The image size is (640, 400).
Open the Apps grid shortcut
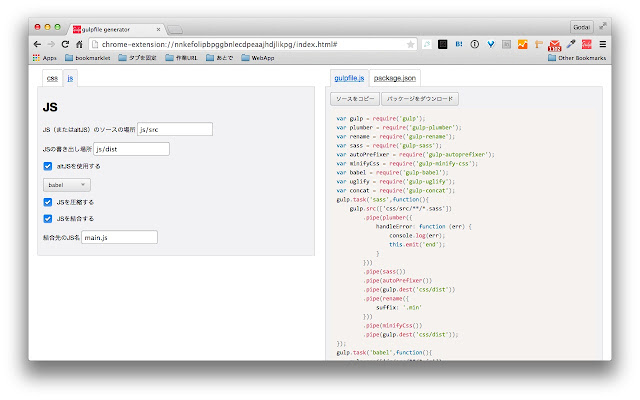[x=44, y=58]
